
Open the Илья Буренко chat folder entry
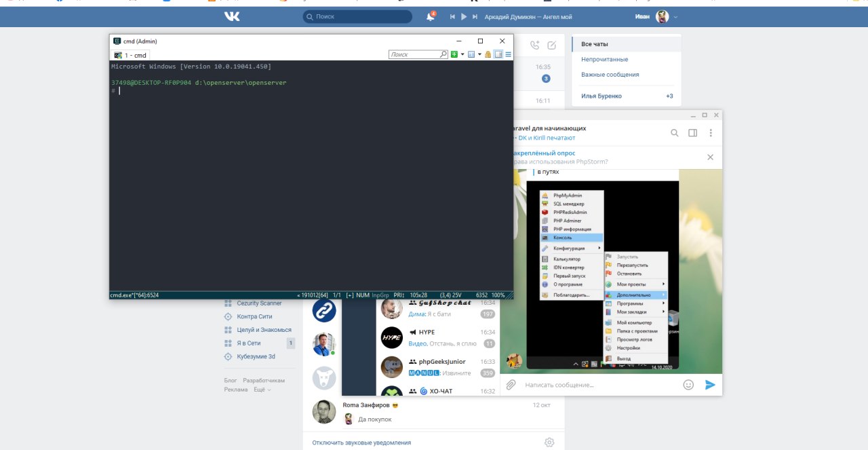tap(626, 96)
